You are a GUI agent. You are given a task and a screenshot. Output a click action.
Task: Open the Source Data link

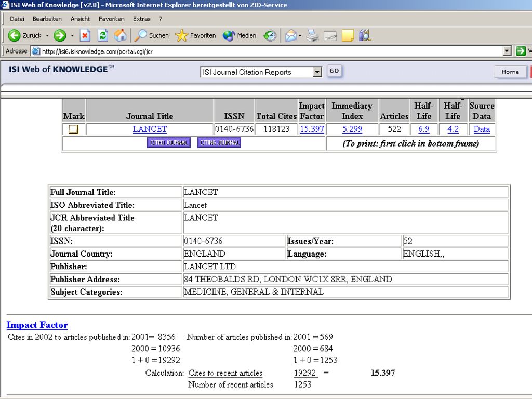(x=482, y=129)
